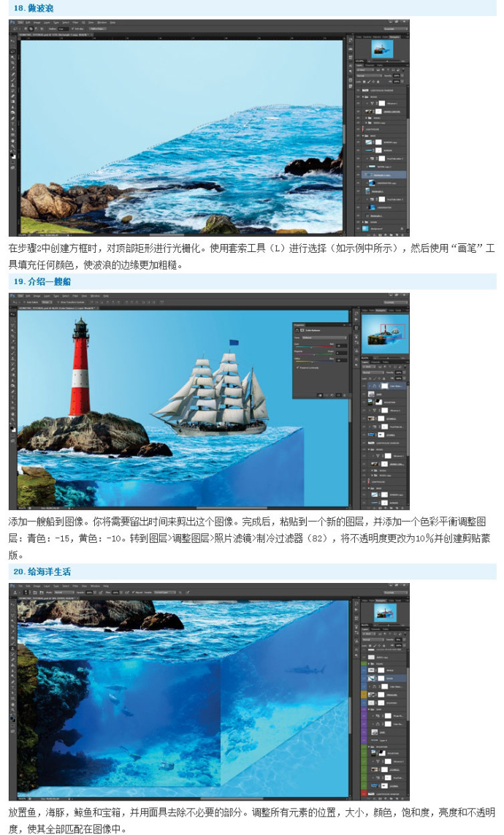The image size is (504, 835).
Task: Select the Move tool in step 19 screenshot
Action: [x=12, y=314]
